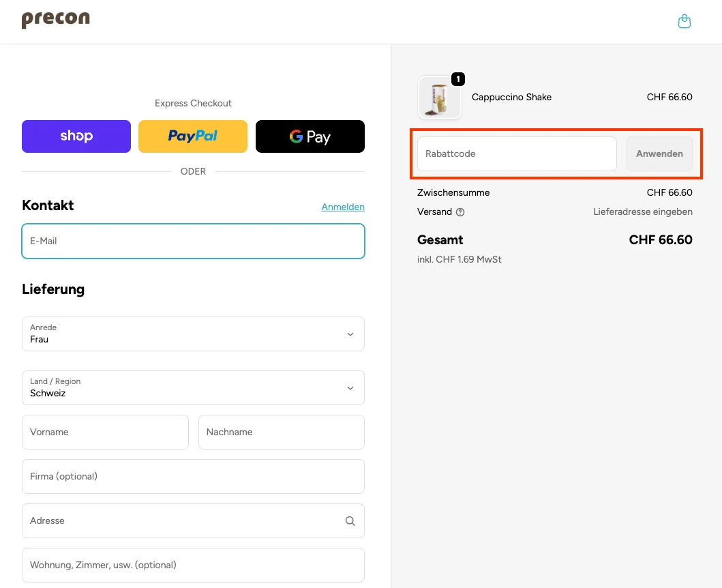This screenshot has height=588, width=722.
Task: Click the Versand help question mark icon
Action: pos(460,212)
